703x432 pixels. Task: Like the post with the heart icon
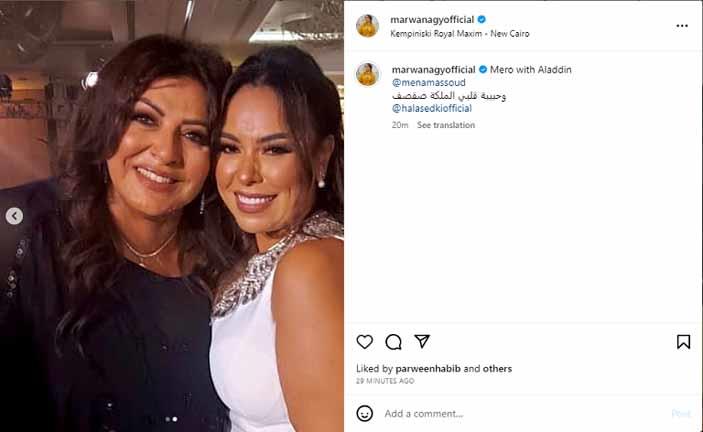pos(365,342)
